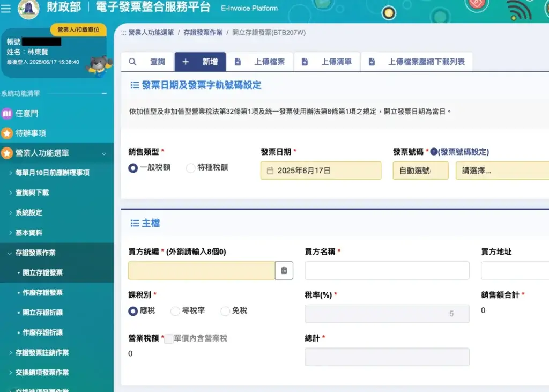Select the 特種稅額 radio button
This screenshot has width=549, height=392.
(190, 168)
